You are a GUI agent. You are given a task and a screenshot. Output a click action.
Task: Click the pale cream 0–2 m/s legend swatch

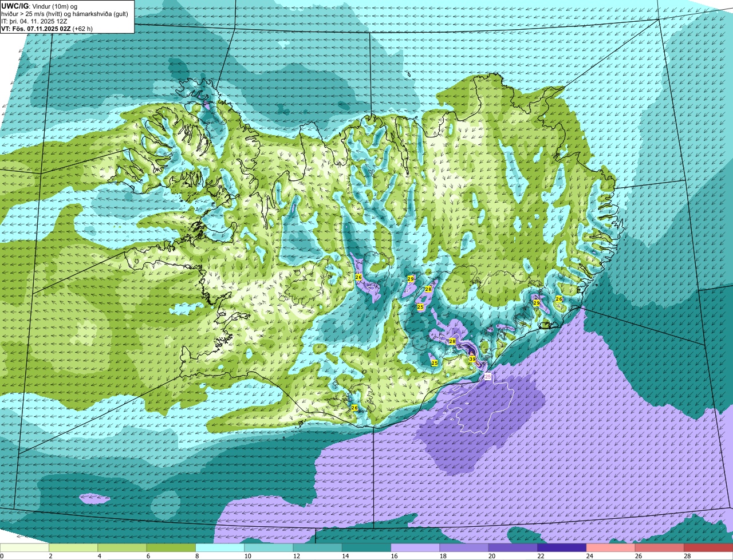pyautogui.click(x=25, y=547)
